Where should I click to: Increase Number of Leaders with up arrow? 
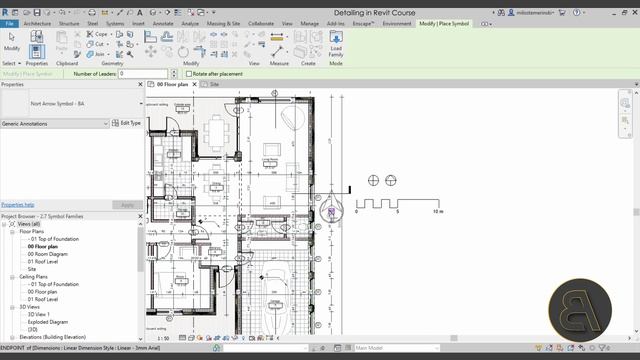[174, 71]
